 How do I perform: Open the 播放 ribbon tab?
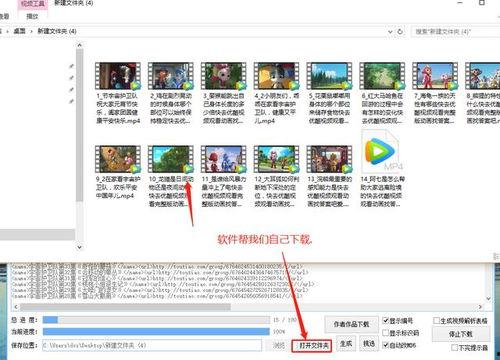click(x=32, y=16)
